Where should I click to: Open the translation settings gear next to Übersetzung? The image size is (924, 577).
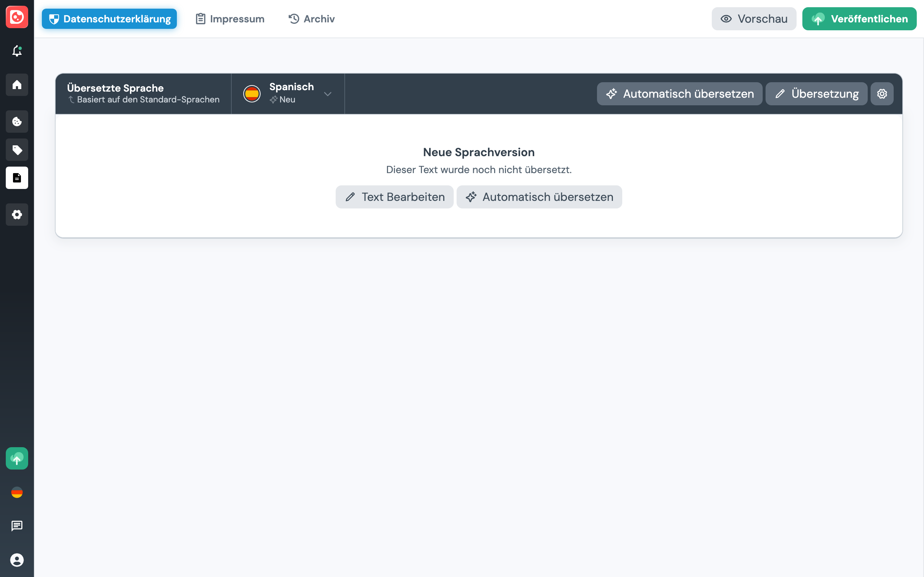(882, 93)
